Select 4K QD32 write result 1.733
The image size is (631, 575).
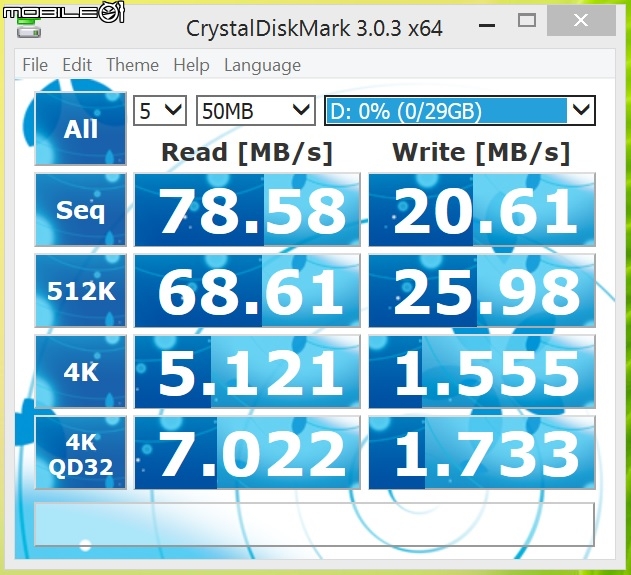[x=482, y=453]
